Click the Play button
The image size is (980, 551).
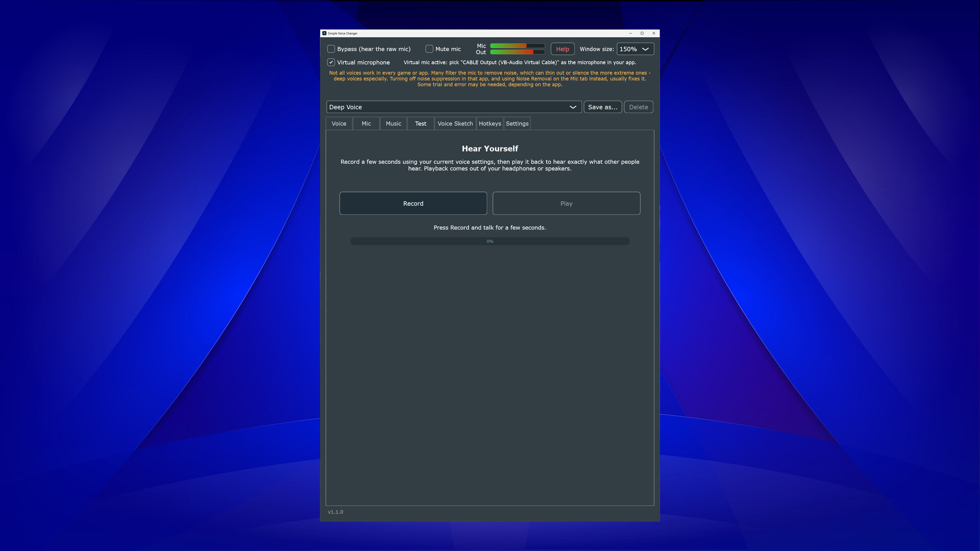[x=567, y=204]
